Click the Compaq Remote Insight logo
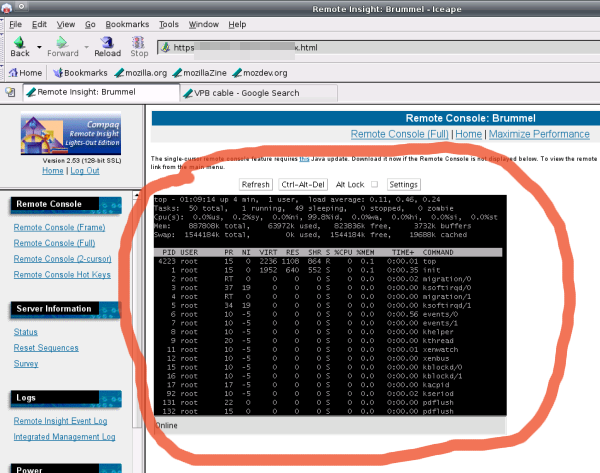The height and width of the screenshot is (473, 600). click(71, 133)
